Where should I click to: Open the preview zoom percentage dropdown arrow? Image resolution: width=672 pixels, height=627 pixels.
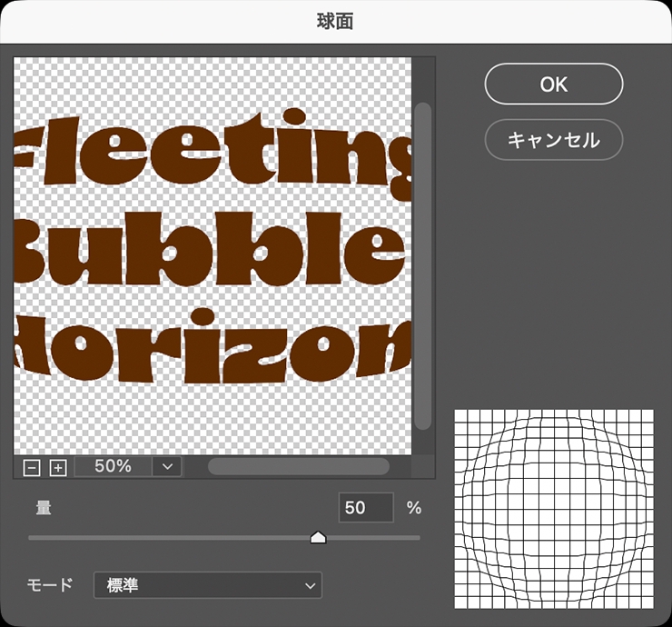pyautogui.click(x=167, y=466)
